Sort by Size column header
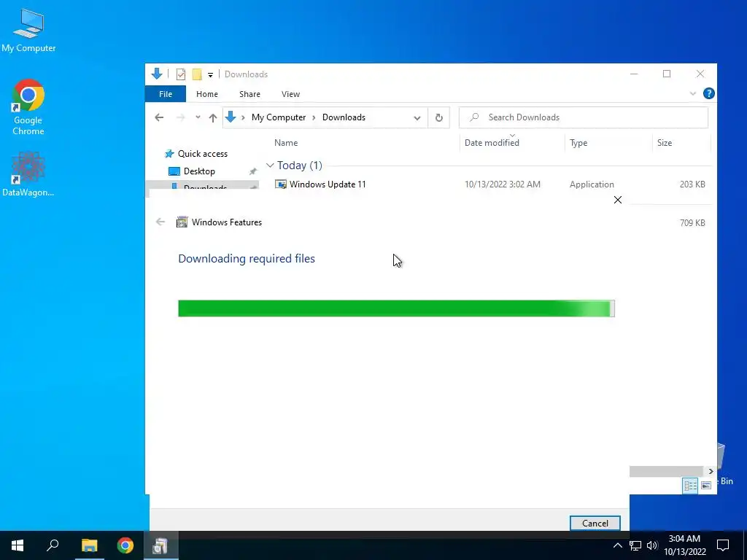 pyautogui.click(x=664, y=143)
